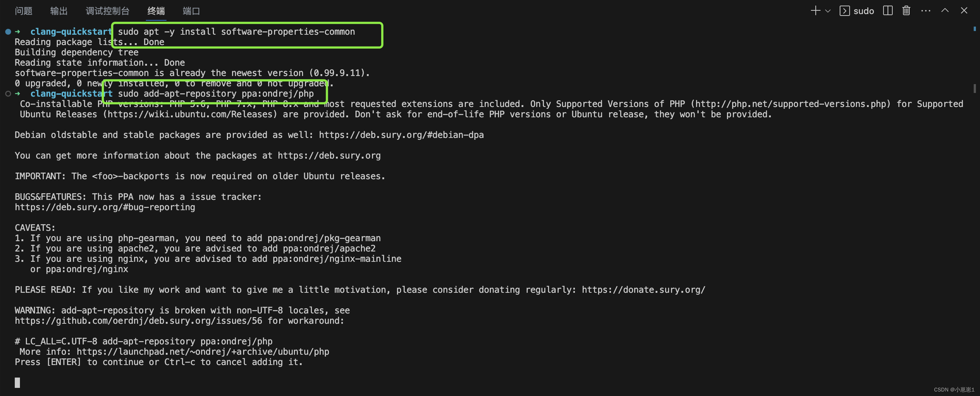Viewport: 980px width, 396px height.
Task: Click 'BUGS&FEATURES: This PPA now has' line
Action: click(139, 197)
